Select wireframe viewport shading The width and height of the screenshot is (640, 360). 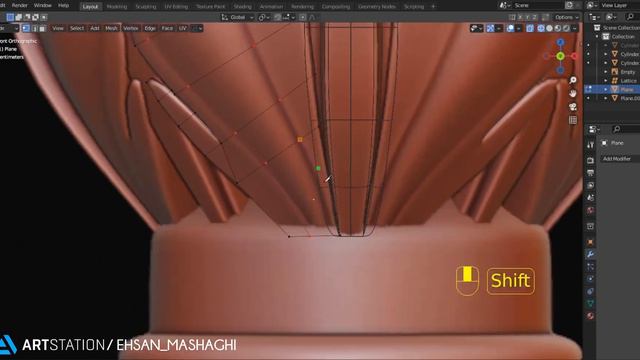541,28
